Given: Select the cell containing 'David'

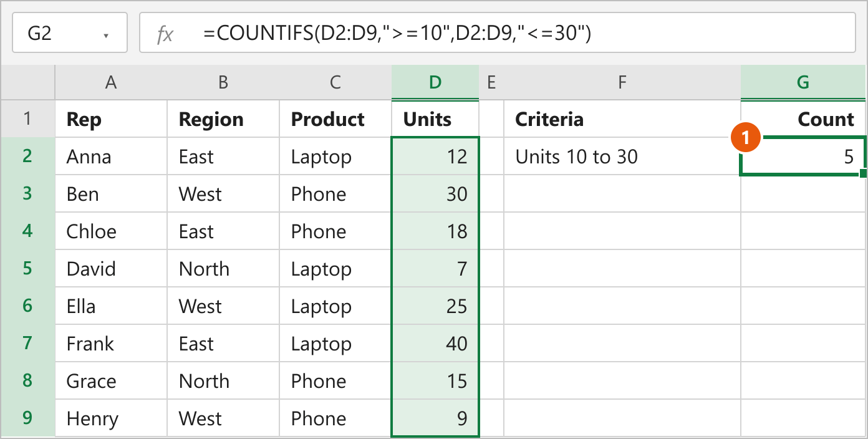Looking at the screenshot, I should pos(111,269).
